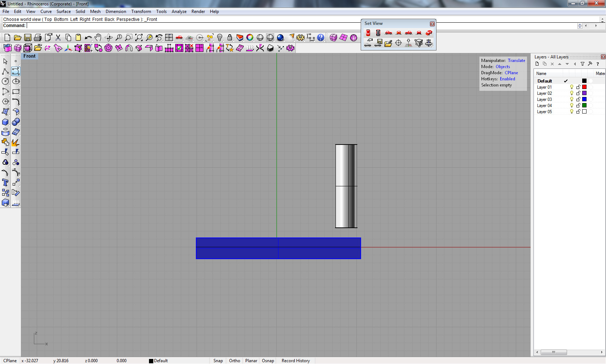This screenshot has height=364, width=606.
Task: Click the Zoom Extents icon
Action: click(139, 37)
